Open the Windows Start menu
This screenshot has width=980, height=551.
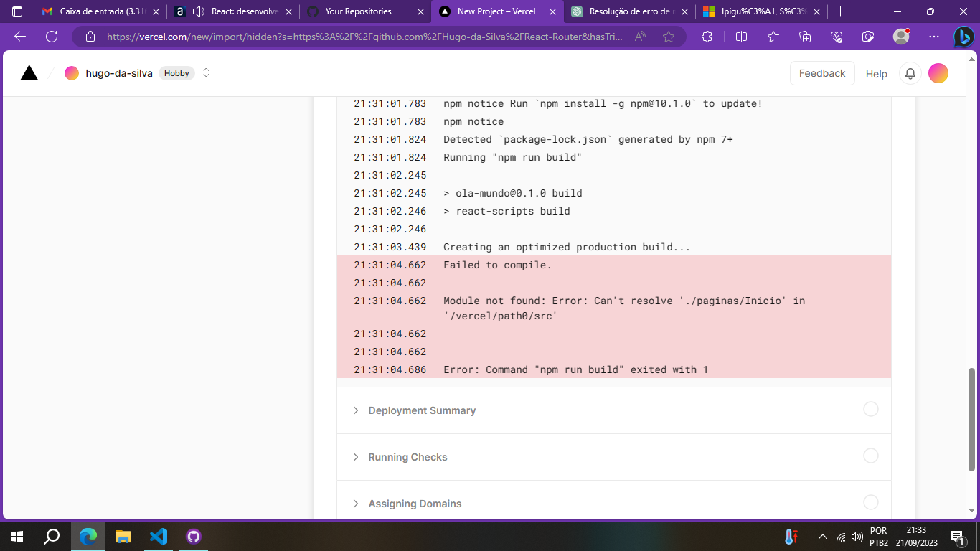point(17,537)
